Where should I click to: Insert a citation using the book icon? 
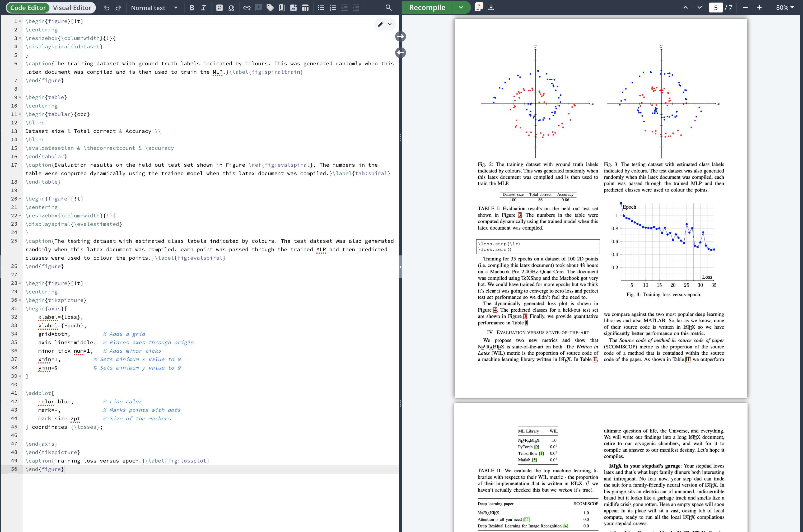pyautogui.click(x=282, y=7)
